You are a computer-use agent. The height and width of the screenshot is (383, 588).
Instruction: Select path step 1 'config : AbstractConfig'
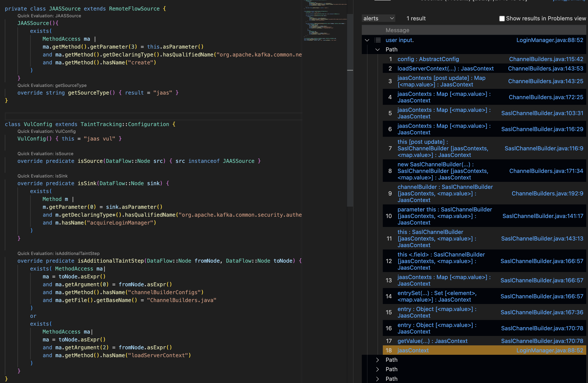428,59
